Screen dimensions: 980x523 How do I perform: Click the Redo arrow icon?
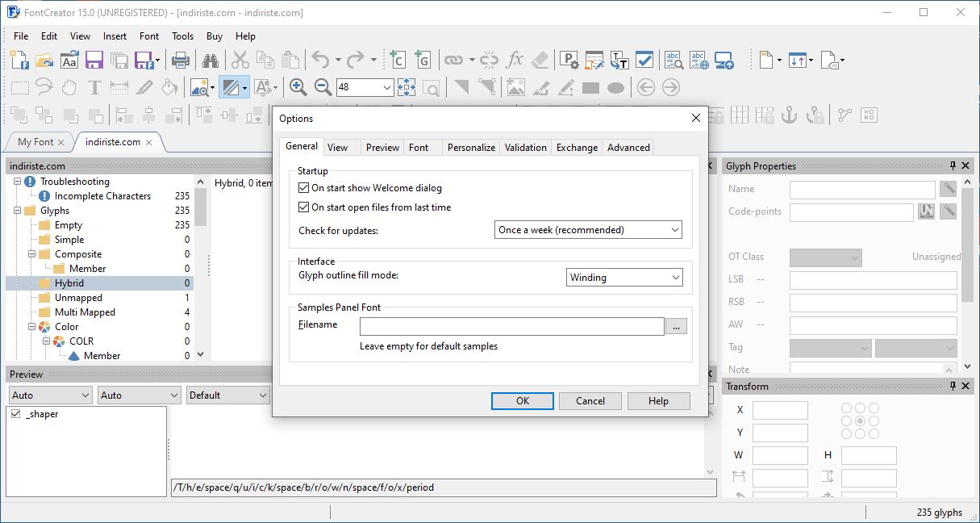click(356, 60)
